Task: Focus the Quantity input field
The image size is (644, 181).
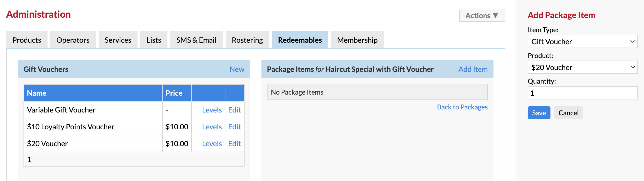Action: tap(583, 93)
